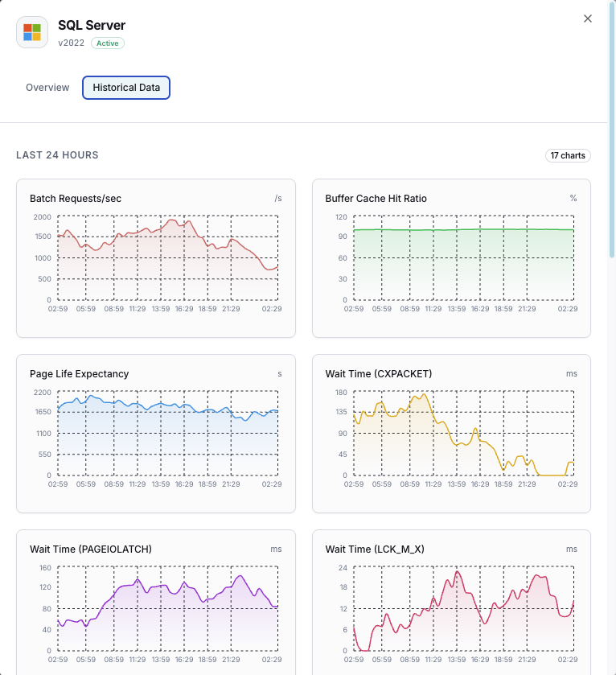Click the LAST 24 HOURS heading
The width and height of the screenshot is (616, 675).
(56, 155)
